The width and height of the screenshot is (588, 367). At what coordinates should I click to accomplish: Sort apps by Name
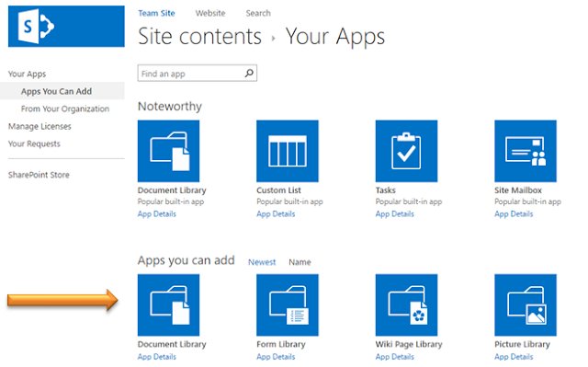(x=300, y=262)
